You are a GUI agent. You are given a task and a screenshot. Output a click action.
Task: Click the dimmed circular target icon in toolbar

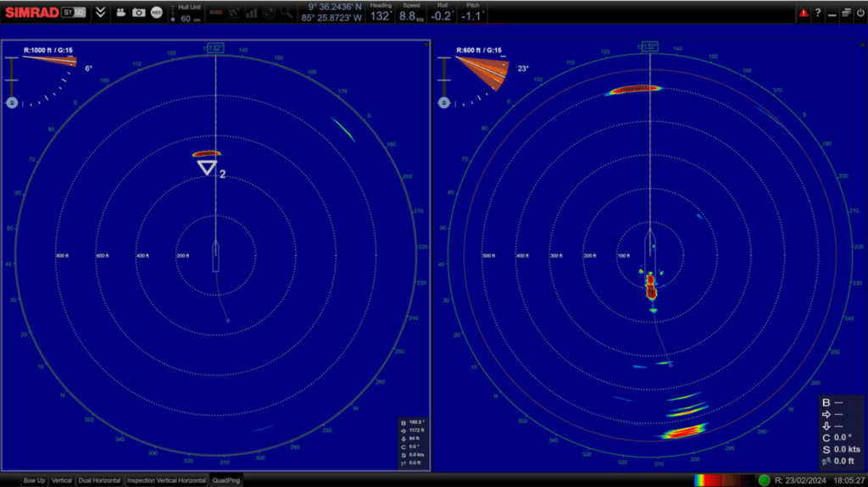pos(269,13)
